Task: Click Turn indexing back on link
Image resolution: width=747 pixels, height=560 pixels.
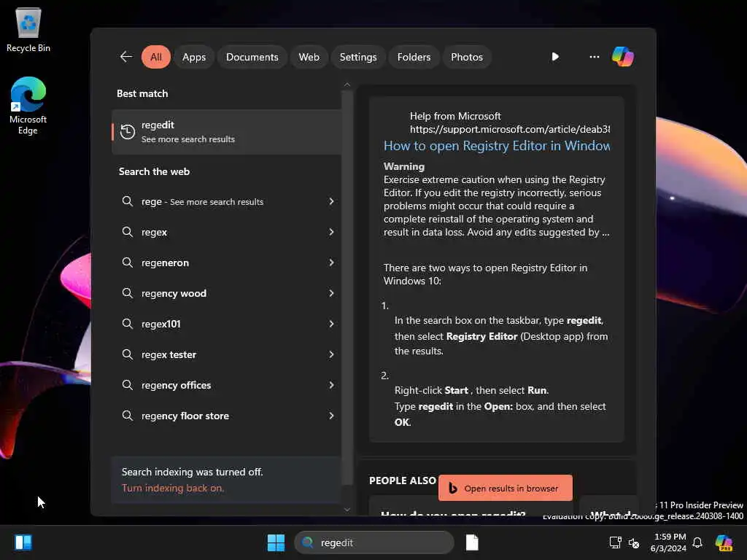Action: (x=172, y=488)
